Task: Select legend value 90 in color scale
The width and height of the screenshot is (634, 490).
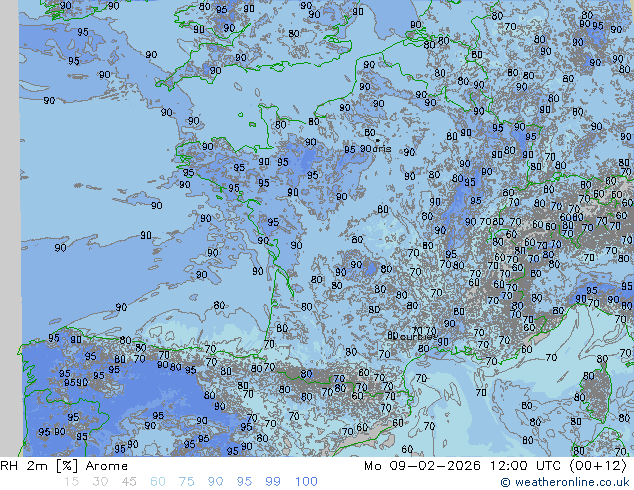Action: pyautogui.click(x=215, y=482)
